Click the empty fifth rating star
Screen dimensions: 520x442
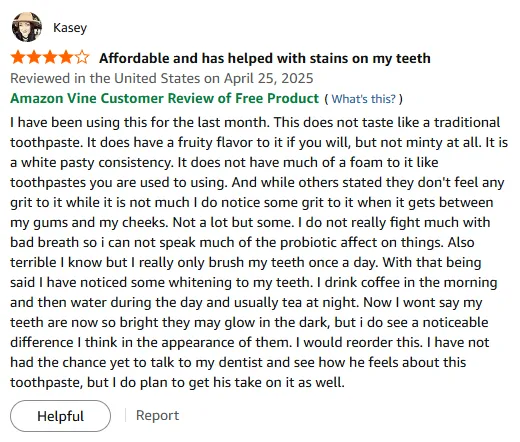point(82,58)
